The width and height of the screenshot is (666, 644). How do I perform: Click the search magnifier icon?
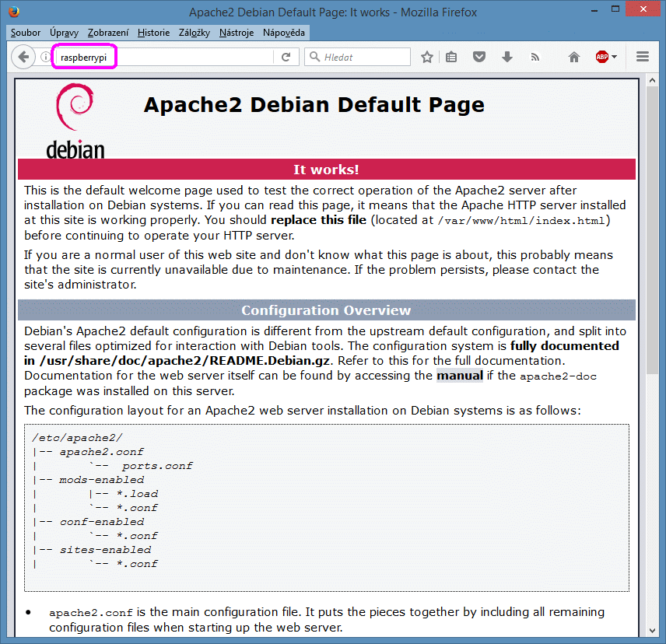[x=314, y=57]
